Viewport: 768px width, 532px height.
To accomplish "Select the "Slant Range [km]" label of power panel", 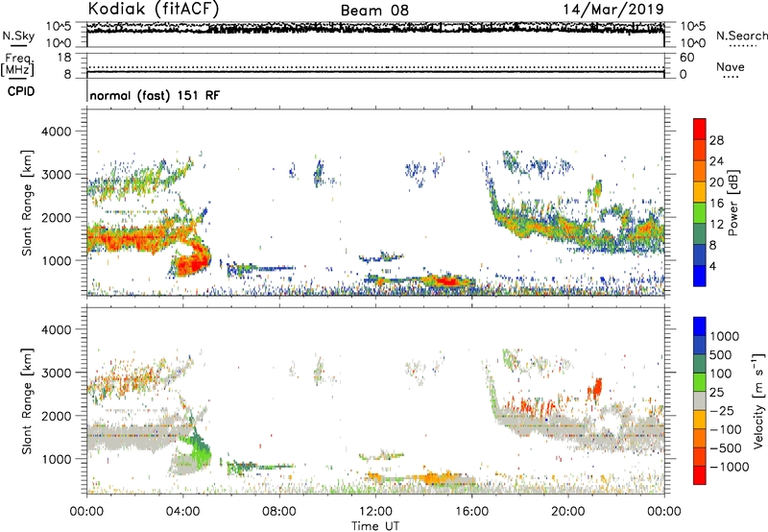I will [27, 203].
